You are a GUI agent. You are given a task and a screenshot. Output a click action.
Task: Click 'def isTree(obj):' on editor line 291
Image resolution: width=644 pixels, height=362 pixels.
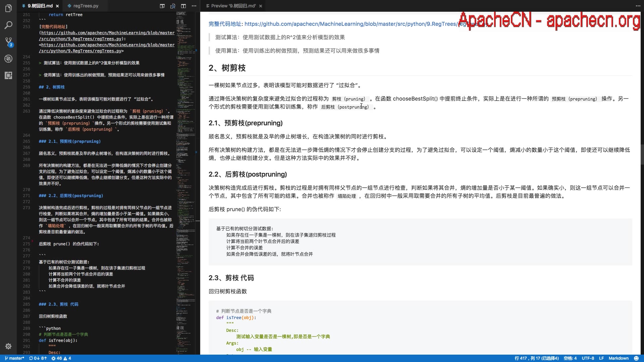coord(58,341)
